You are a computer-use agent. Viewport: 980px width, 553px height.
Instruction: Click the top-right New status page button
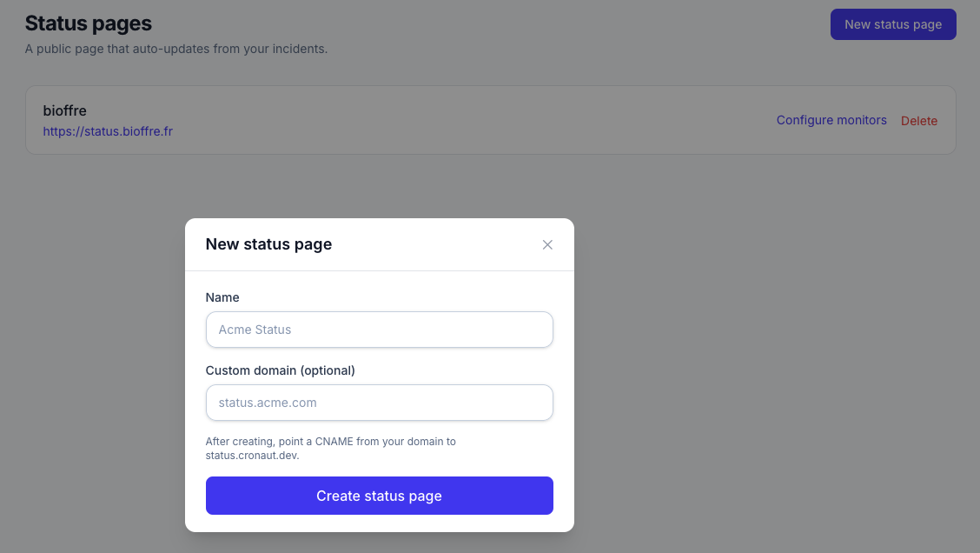[x=893, y=24]
